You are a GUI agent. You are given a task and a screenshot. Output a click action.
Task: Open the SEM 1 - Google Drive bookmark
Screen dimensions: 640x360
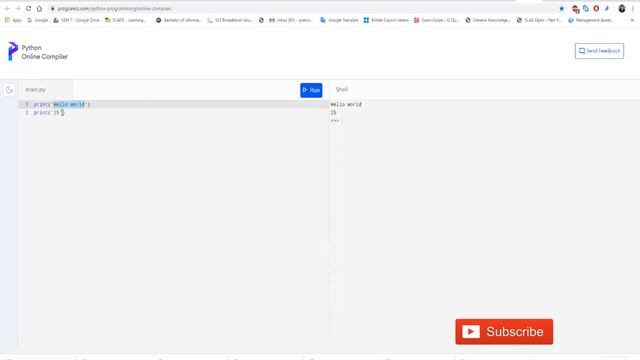click(76, 20)
